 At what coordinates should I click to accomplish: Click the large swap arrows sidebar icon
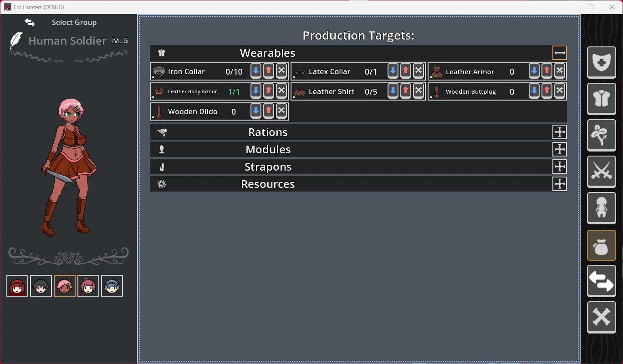point(601,281)
